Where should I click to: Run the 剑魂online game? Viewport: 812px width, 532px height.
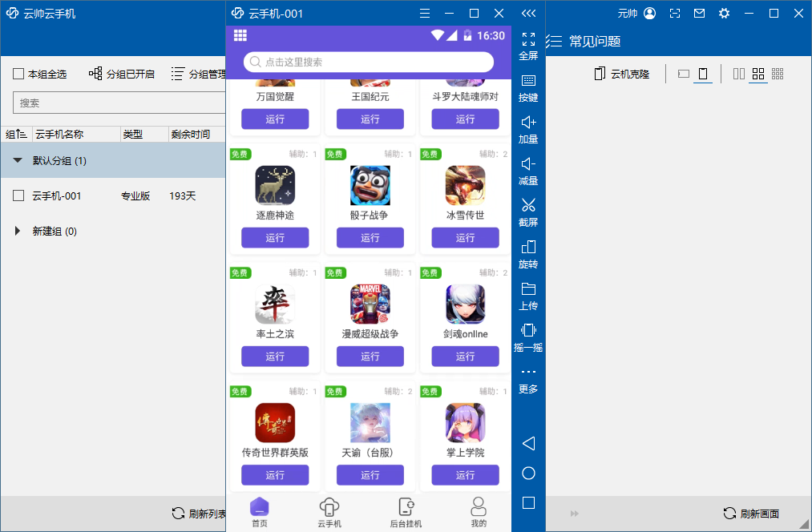(465, 356)
